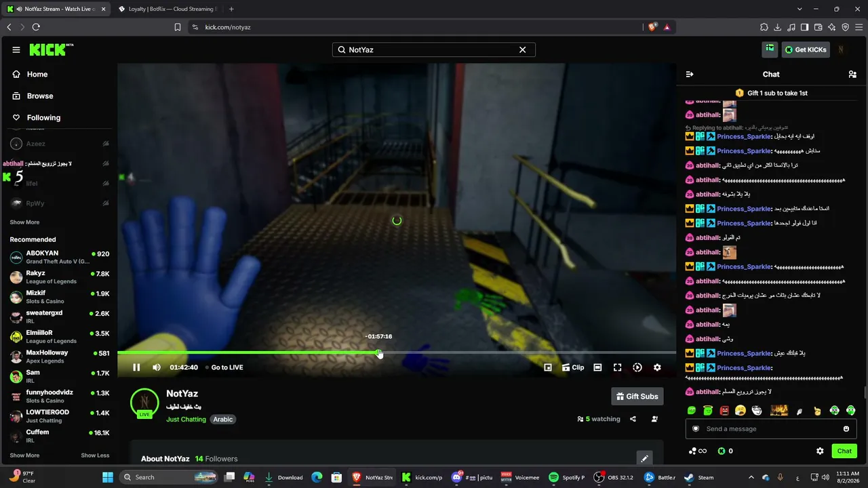
Task: Switch to theater mode
Action: [x=597, y=367]
